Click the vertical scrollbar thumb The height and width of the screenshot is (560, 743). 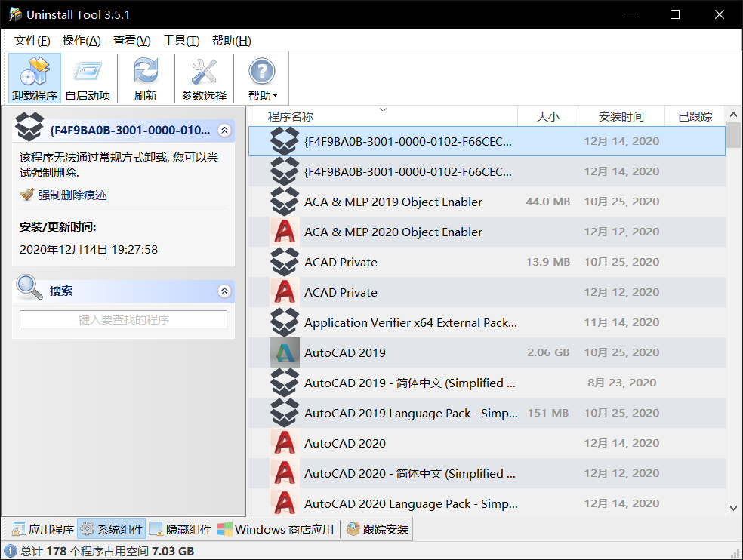(733, 135)
